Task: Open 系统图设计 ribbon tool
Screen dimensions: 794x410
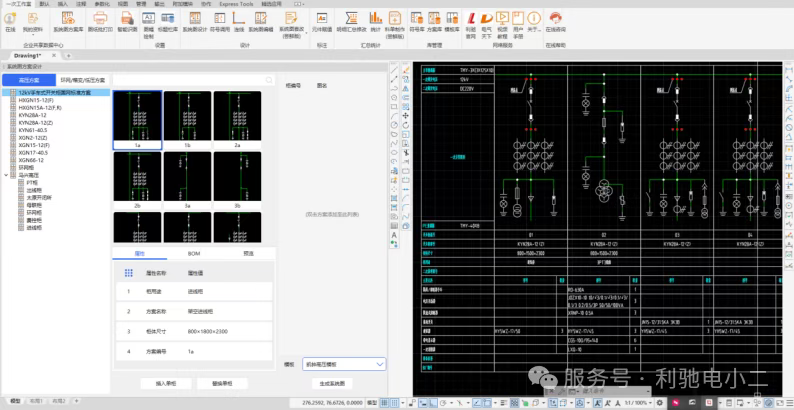Action: (x=194, y=21)
